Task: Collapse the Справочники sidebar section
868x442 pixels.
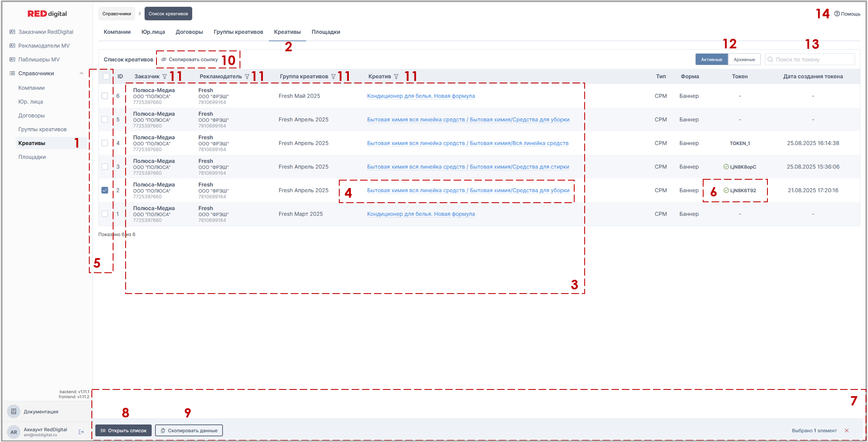Action: coord(81,73)
